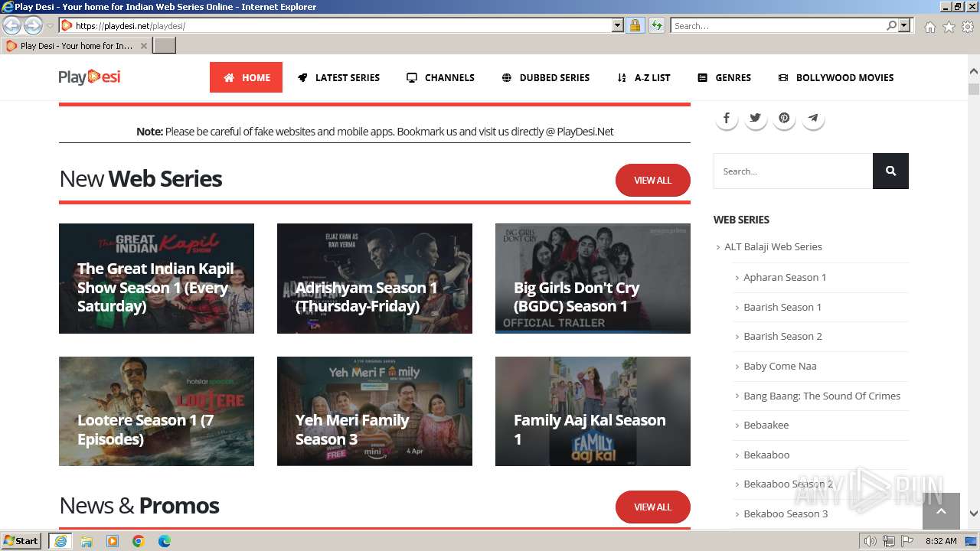This screenshot has width=980, height=551.
Task: Open the Telegram social icon
Action: pyautogui.click(x=813, y=118)
